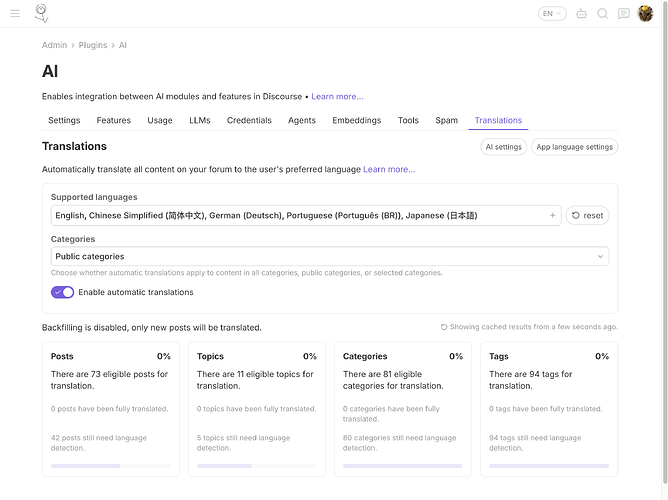Follow Learn more link under Translations heading
668x500 pixels.
click(x=389, y=170)
